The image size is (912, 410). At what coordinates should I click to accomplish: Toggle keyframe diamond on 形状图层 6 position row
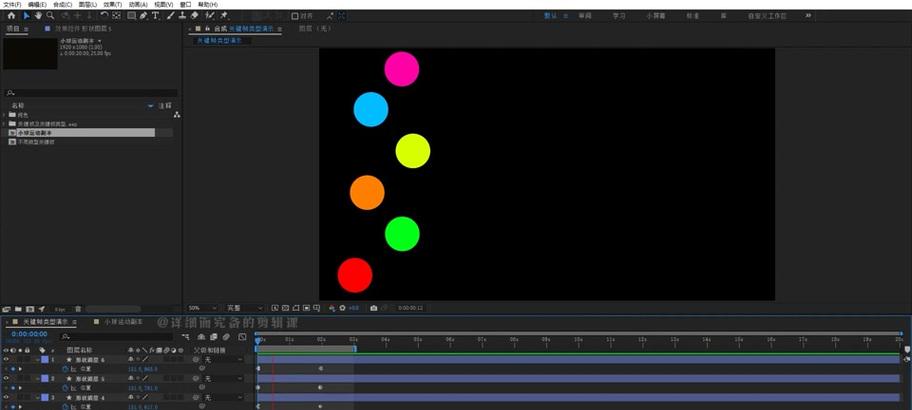click(x=13, y=369)
